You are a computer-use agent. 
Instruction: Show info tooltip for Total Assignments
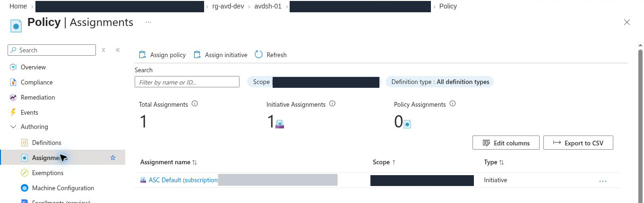click(195, 104)
